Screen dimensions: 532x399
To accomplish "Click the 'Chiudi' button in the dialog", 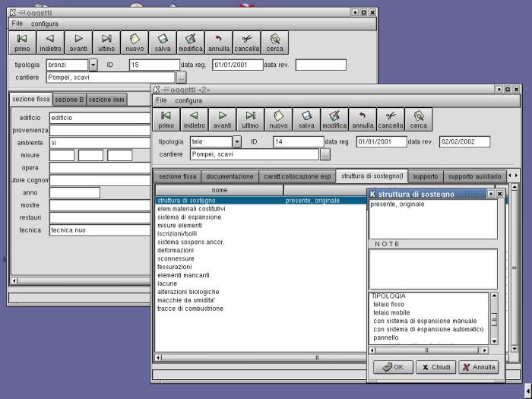I will 435,367.
